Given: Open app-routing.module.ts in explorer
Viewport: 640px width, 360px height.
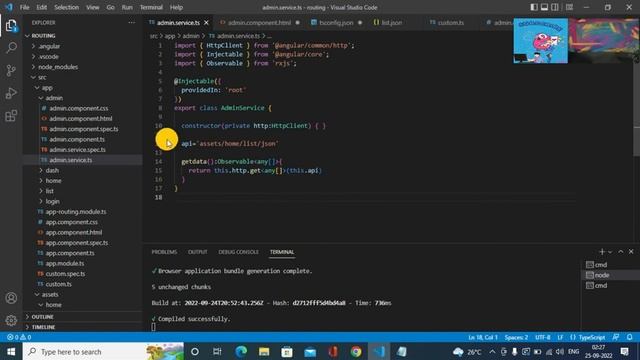Looking at the screenshot, I should tap(76, 212).
